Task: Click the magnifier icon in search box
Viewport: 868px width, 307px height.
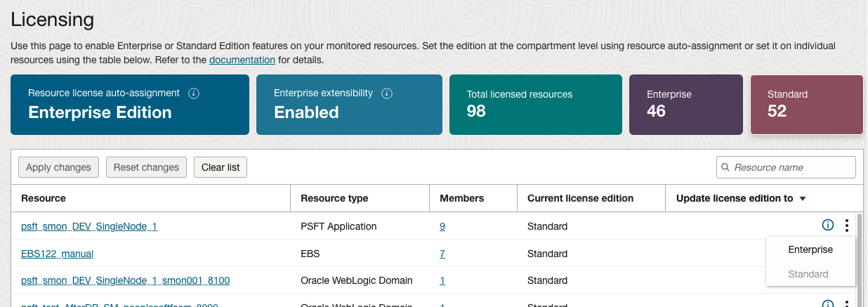Action: [725, 167]
